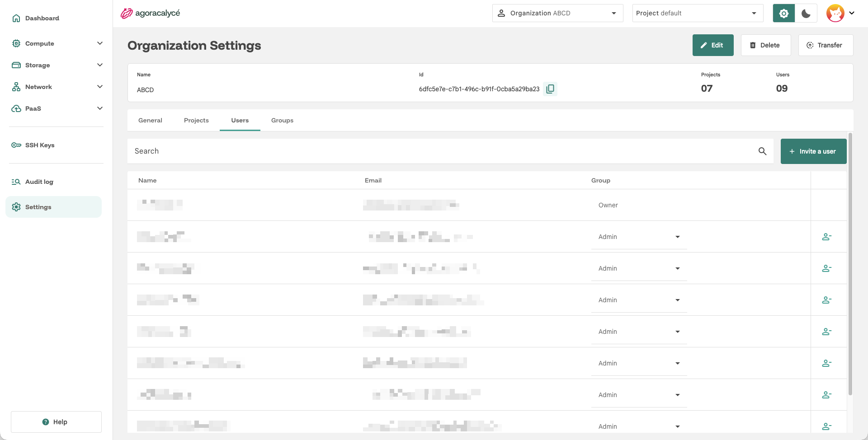Viewport: 868px width, 440px height.
Task: Click the search magnifier icon
Action: point(762,151)
